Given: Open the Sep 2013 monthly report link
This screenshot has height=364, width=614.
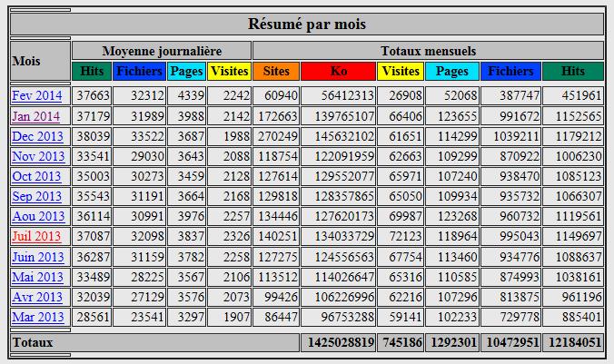Looking at the screenshot, I should (37, 196).
